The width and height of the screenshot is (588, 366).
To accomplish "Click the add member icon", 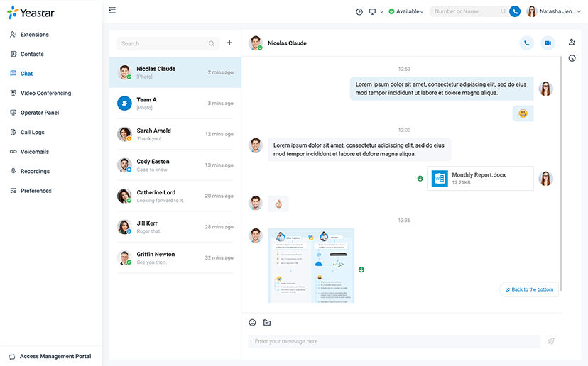I will click(x=572, y=43).
